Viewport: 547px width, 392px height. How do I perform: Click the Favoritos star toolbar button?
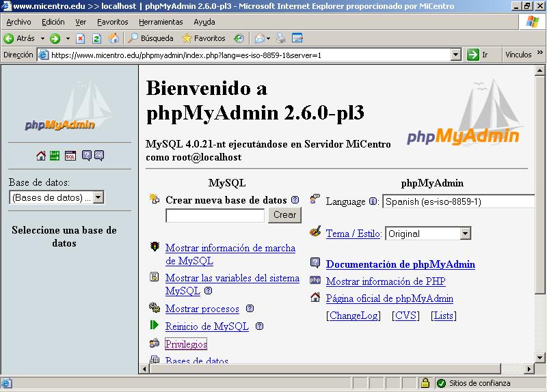204,38
